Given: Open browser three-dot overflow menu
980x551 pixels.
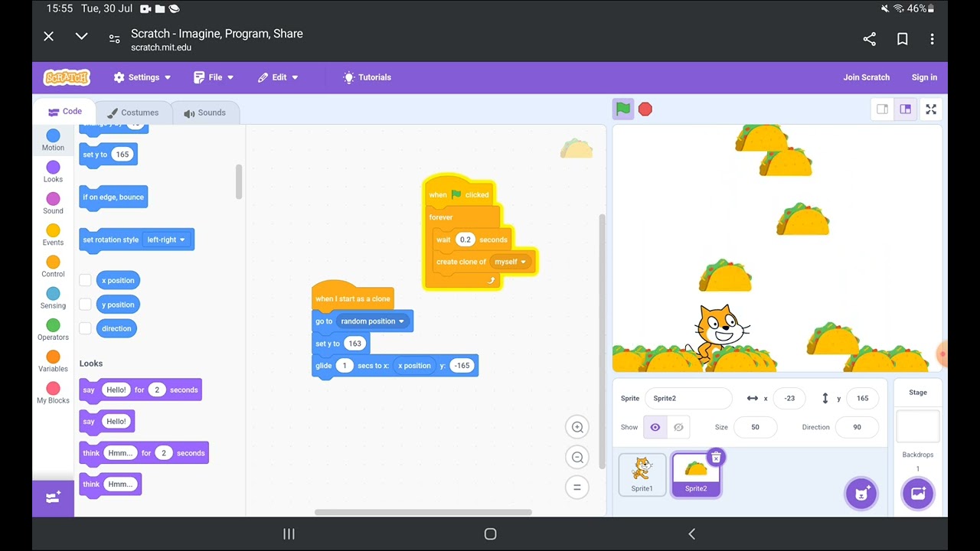Looking at the screenshot, I should click(x=932, y=39).
